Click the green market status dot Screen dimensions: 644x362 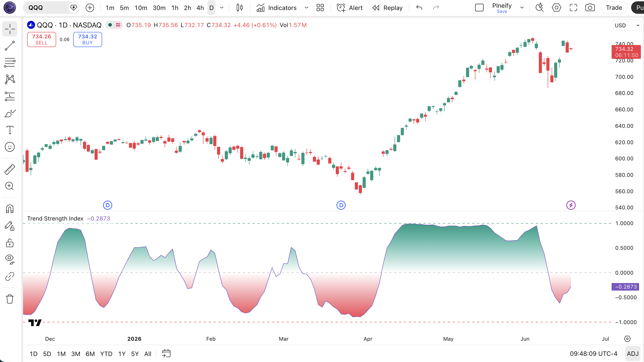pyautogui.click(x=110, y=25)
